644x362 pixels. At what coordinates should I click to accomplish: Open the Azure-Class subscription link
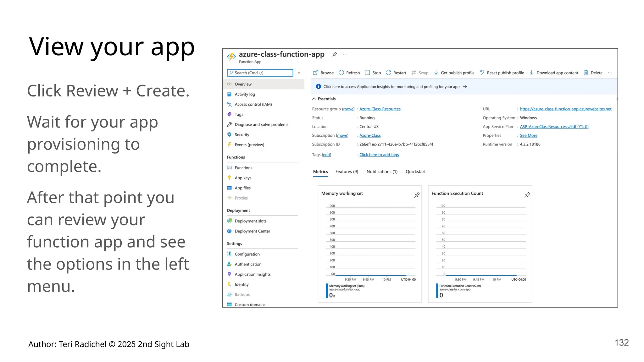click(x=370, y=135)
